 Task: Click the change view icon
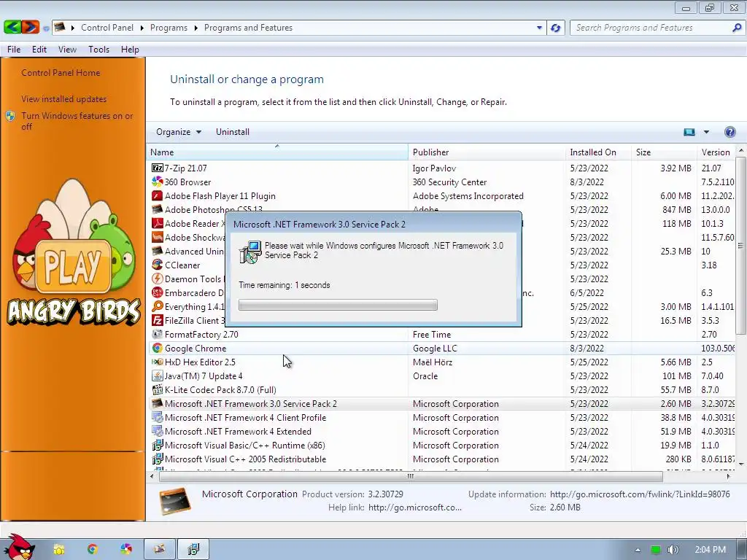(x=689, y=132)
